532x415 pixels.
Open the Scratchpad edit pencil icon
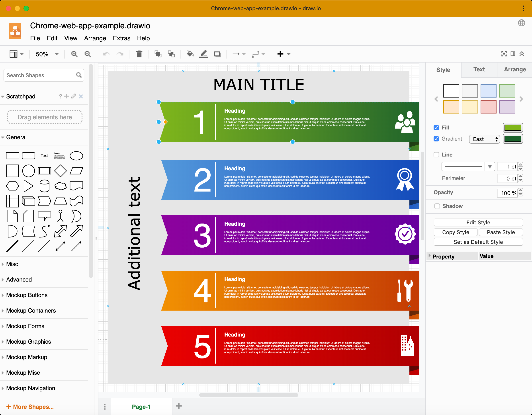[74, 96]
